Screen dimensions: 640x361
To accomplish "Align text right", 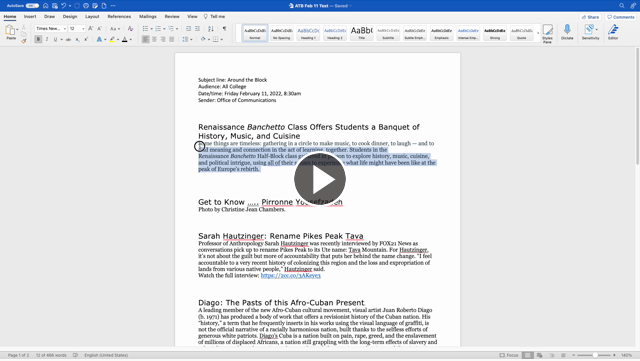I will pos(163,40).
